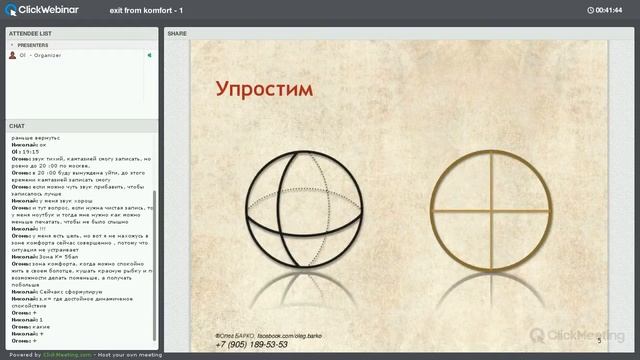Select the Attendee List panel header

[82, 33]
